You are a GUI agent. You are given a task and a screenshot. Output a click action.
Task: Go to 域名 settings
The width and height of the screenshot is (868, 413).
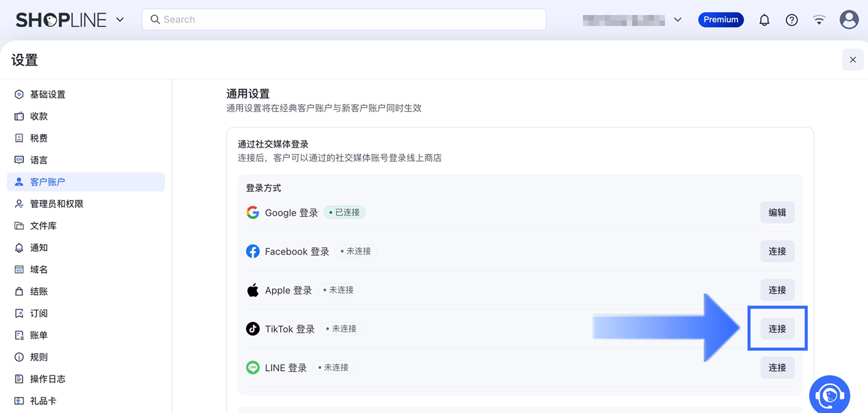click(x=39, y=269)
